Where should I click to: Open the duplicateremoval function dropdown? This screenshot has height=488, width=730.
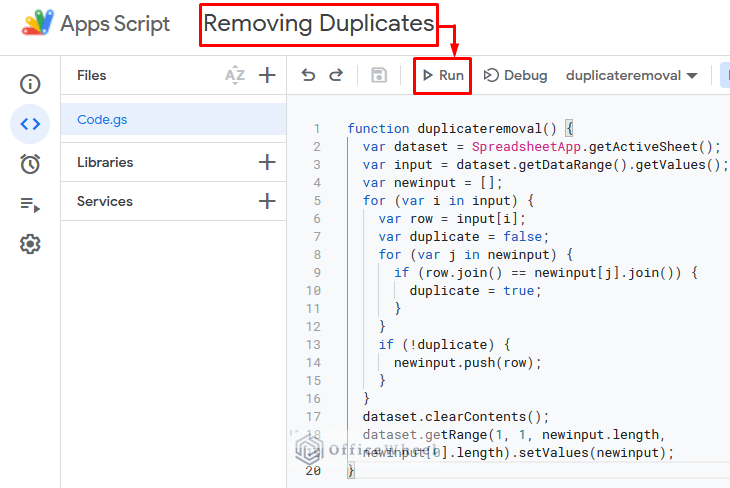click(x=631, y=75)
